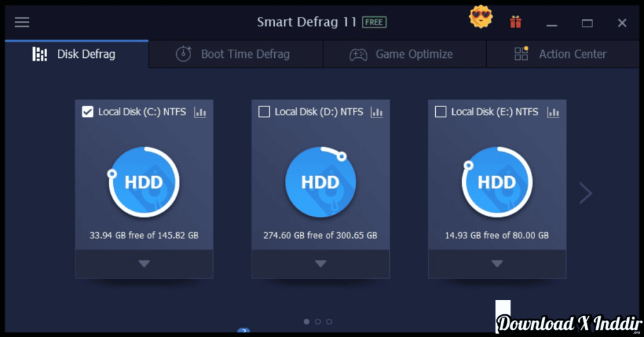Expand options arrow under Local Disk (C:)
The width and height of the screenshot is (644, 337).
click(x=144, y=264)
